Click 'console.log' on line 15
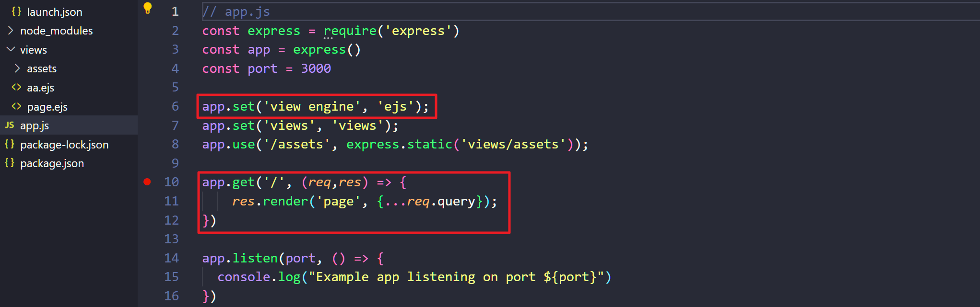Viewport: 980px width, 307px height. click(x=259, y=277)
